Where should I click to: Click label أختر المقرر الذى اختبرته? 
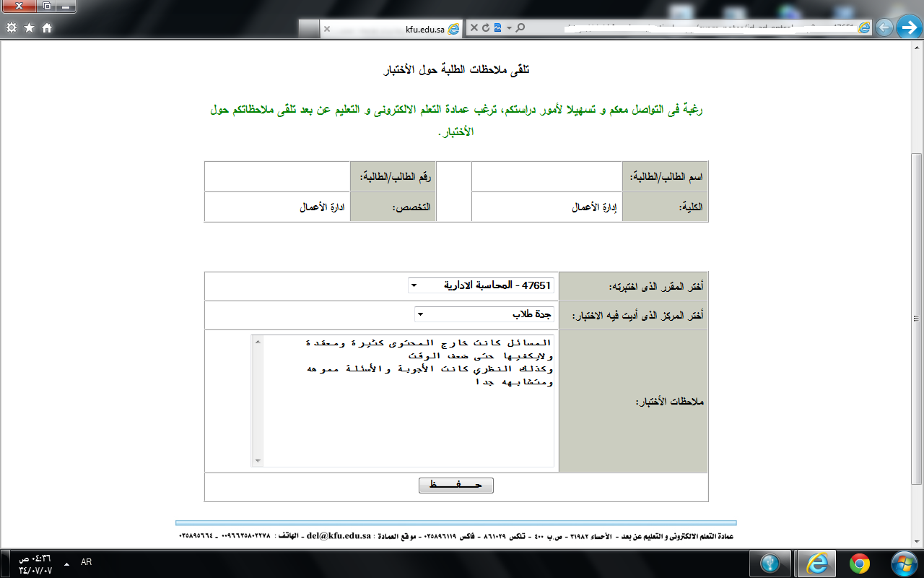tap(656, 286)
